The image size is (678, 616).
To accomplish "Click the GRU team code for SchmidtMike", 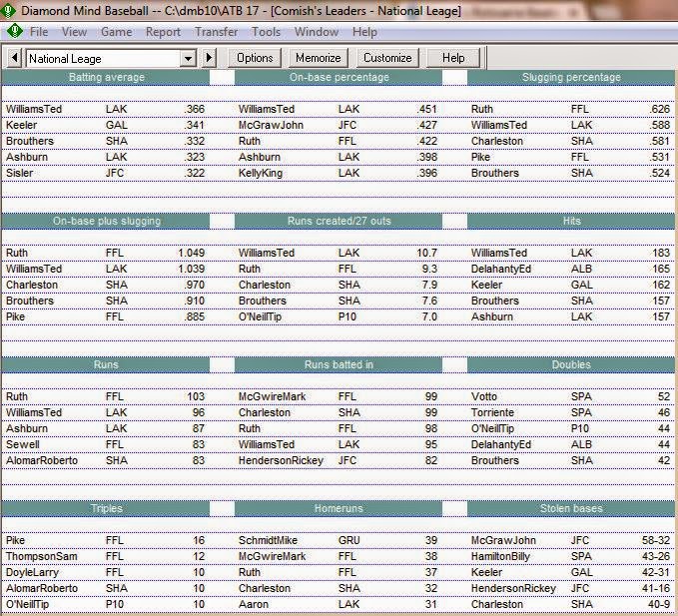I will pos(348,541).
